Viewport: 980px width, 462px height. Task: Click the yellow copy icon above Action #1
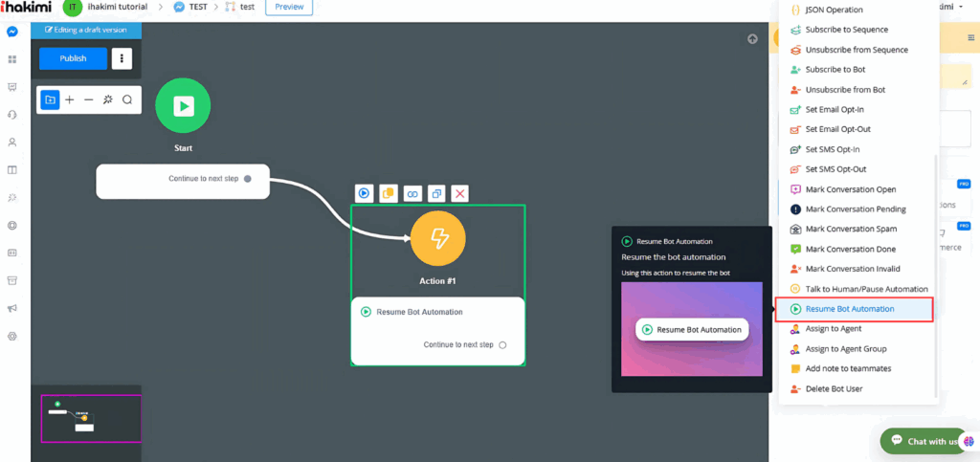click(x=389, y=193)
